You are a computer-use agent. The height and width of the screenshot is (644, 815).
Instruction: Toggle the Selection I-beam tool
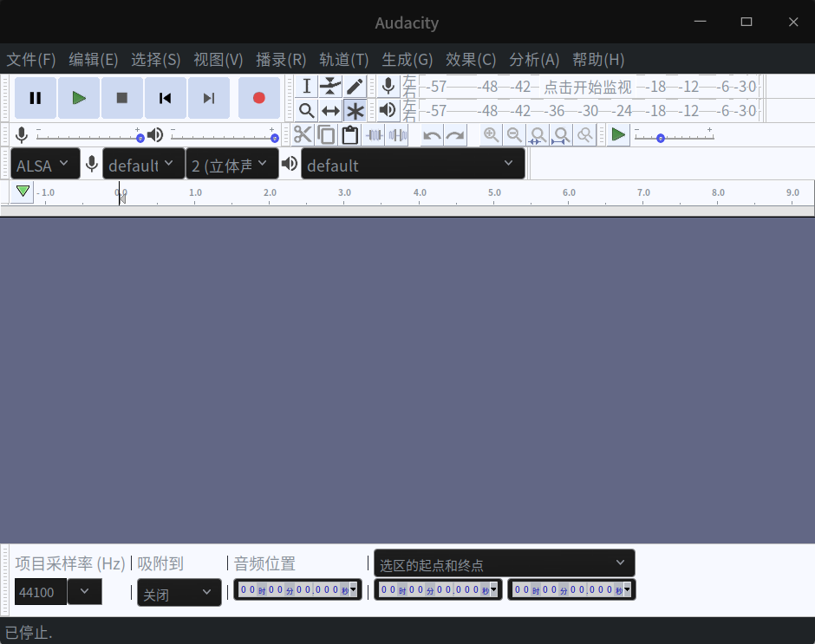pyautogui.click(x=306, y=86)
